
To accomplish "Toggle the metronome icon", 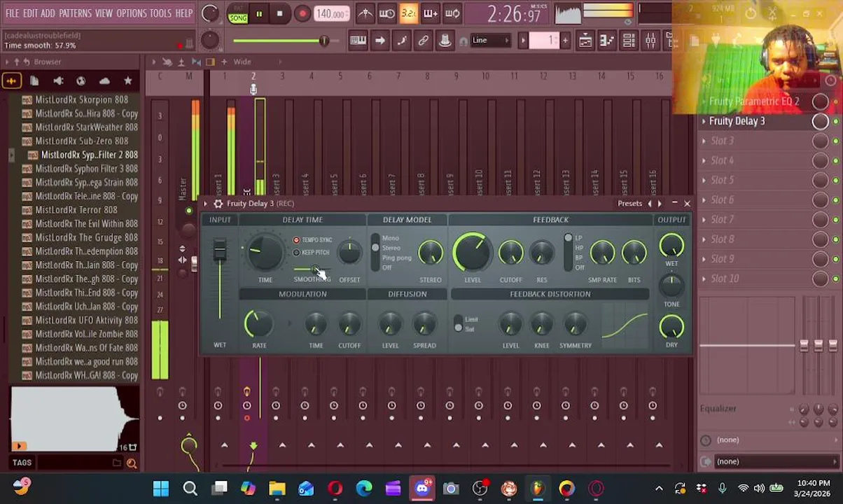I will (365, 13).
